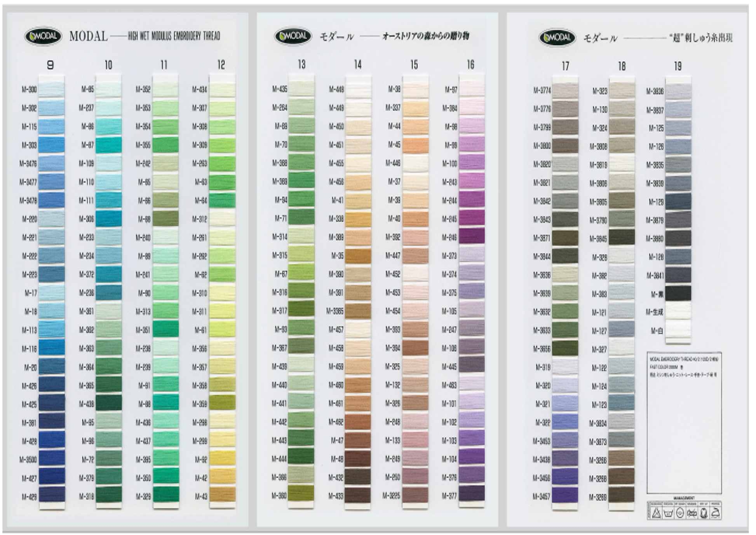Click the bleach triangle care symbol
Screen dimensions: 756x535
tap(656, 513)
